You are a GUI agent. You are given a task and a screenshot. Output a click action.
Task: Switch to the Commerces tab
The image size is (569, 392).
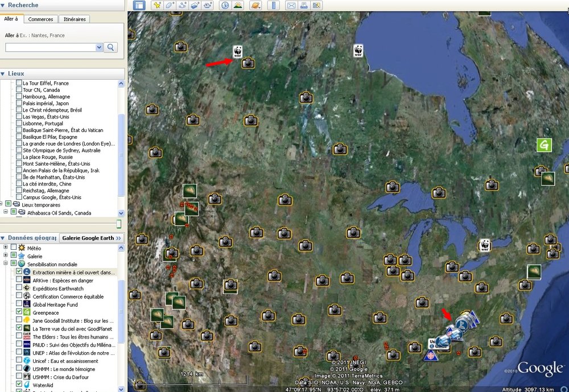tap(40, 19)
